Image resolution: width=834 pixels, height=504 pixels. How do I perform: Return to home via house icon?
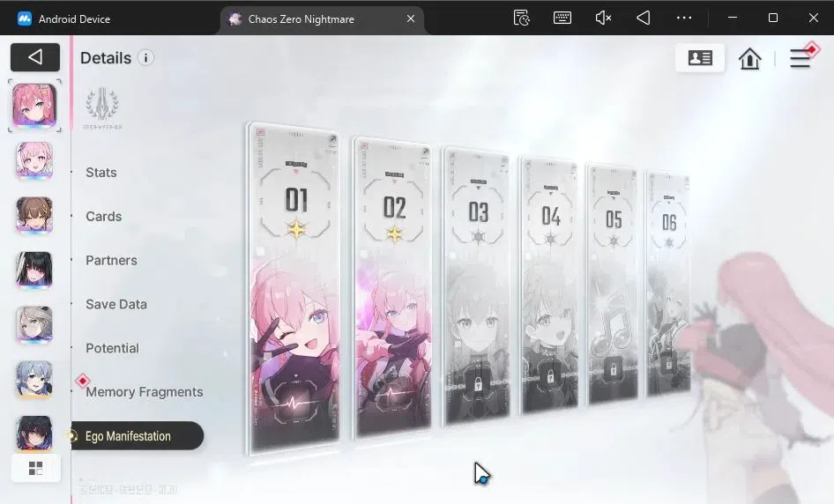click(x=749, y=58)
